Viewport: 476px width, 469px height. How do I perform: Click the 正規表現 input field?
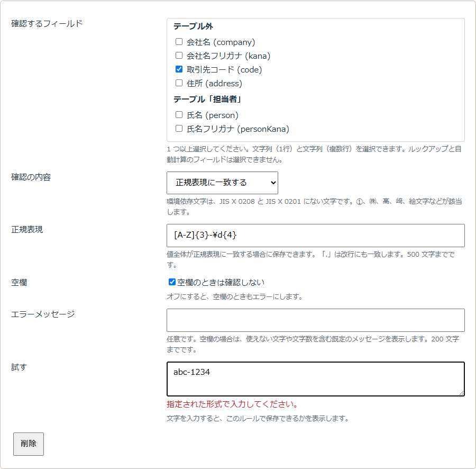315,236
